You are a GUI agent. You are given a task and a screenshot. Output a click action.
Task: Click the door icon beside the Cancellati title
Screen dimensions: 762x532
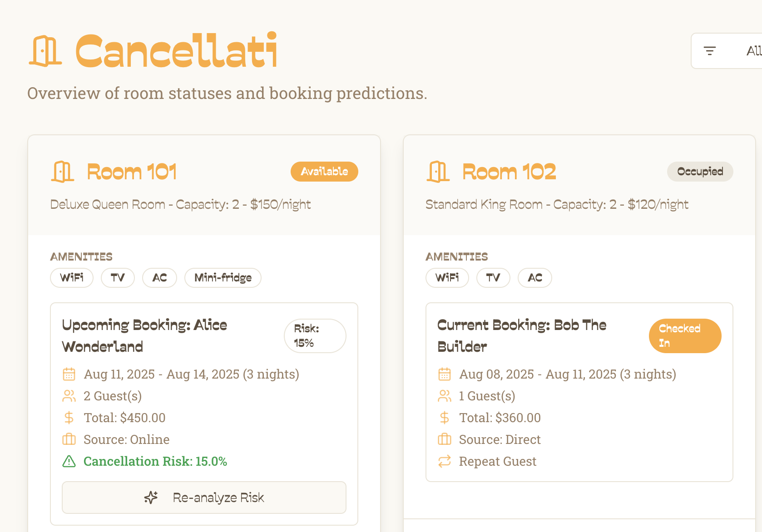[45, 51]
